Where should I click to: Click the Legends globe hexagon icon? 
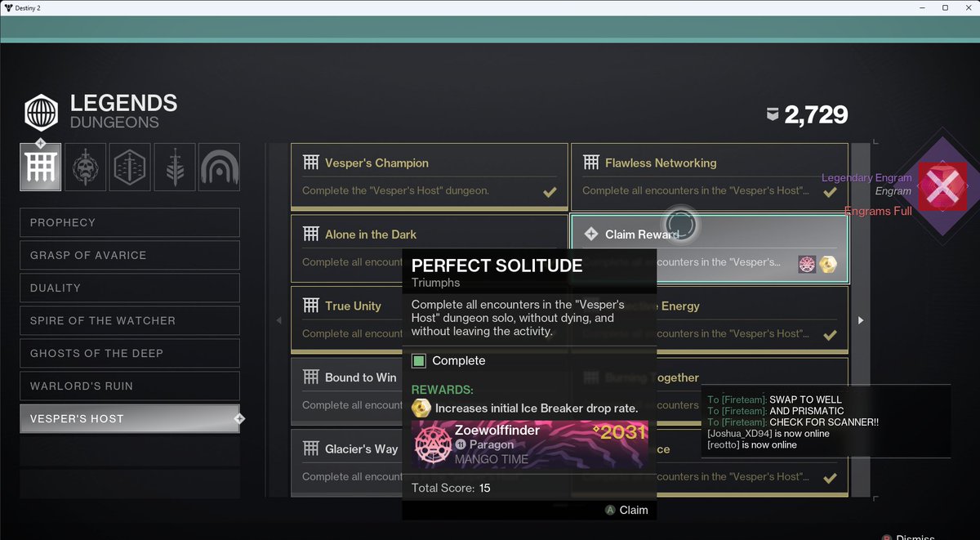42,113
